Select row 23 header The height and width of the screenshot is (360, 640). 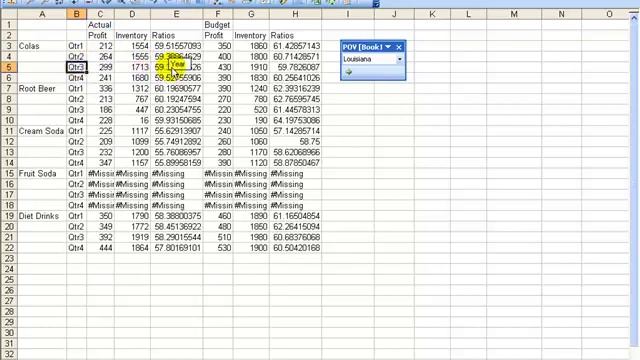pyautogui.click(x=9, y=258)
